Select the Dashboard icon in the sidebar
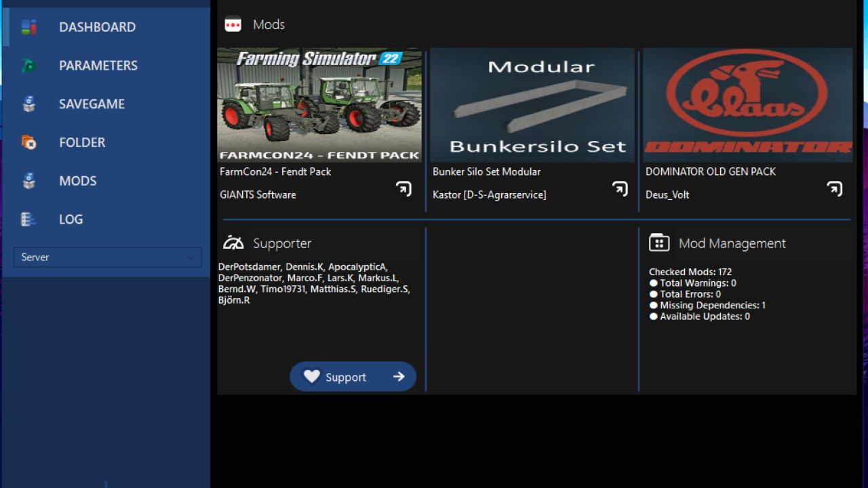This screenshot has width=868, height=488. click(28, 26)
